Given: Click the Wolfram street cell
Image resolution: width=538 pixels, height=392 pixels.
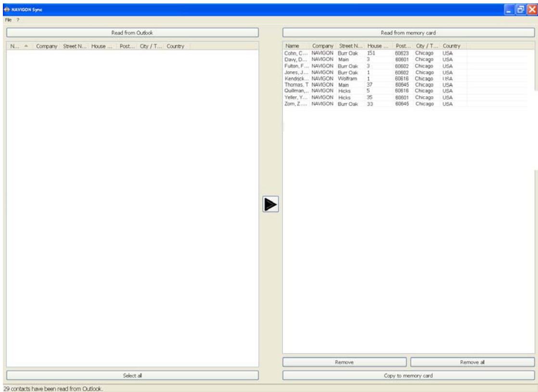Looking at the screenshot, I should pyautogui.click(x=347, y=78).
